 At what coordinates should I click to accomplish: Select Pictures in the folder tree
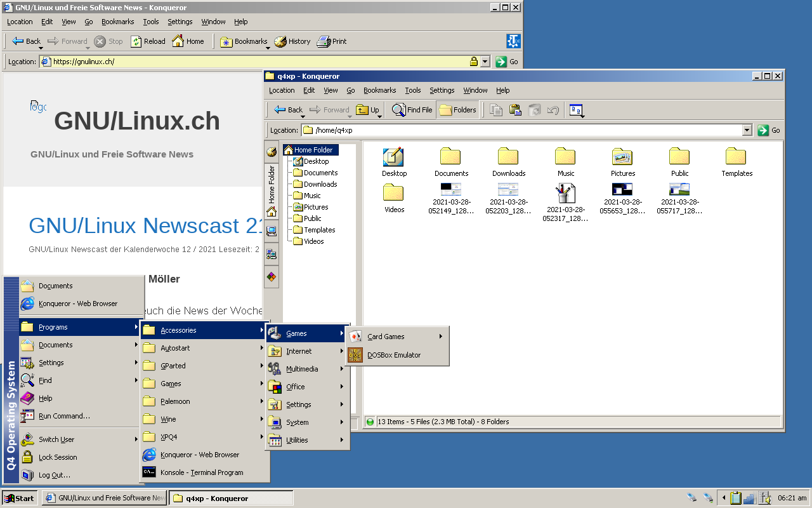click(315, 207)
